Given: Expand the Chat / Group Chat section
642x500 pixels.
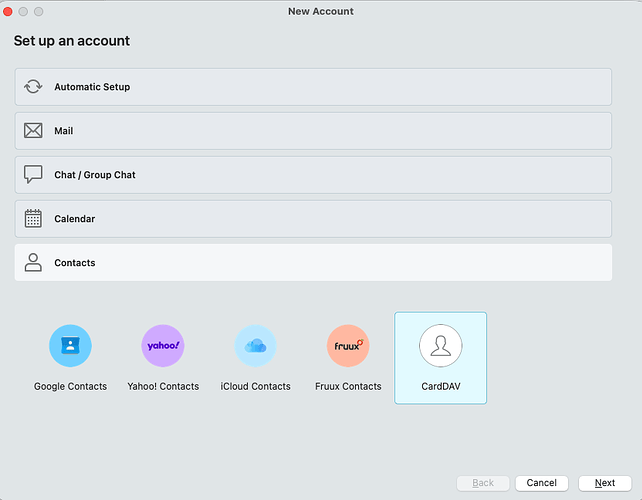Looking at the screenshot, I should 313,175.
